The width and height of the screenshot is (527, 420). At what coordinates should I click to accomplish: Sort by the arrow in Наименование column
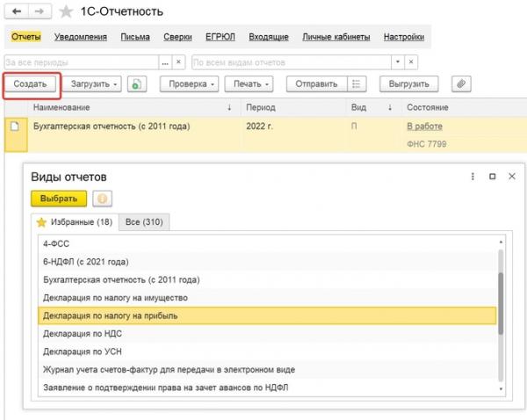point(229,107)
